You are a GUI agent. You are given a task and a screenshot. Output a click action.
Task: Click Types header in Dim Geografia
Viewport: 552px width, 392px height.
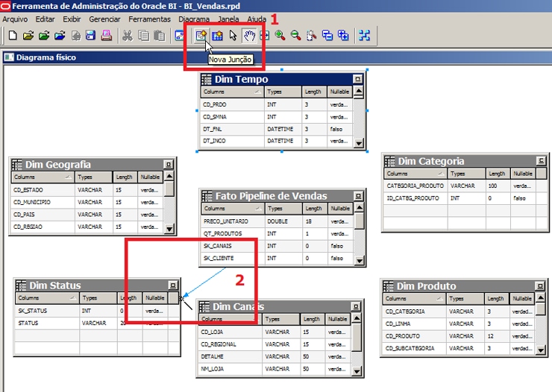93,177
